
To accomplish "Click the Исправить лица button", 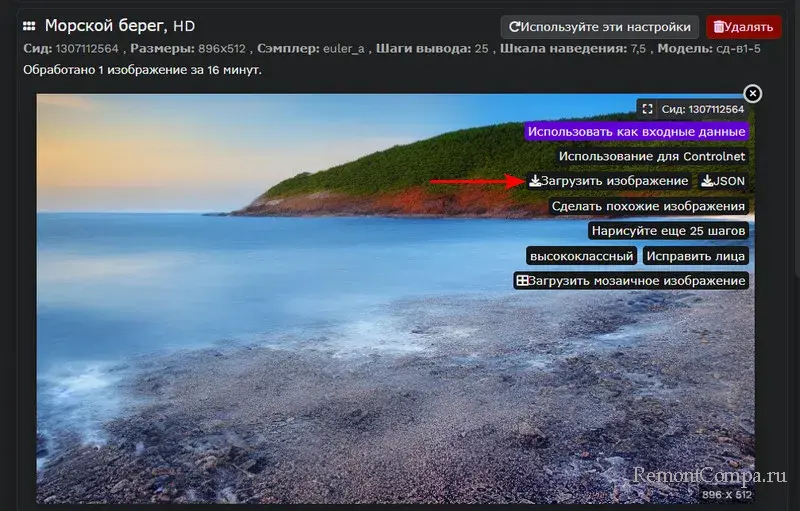I will tap(695, 256).
